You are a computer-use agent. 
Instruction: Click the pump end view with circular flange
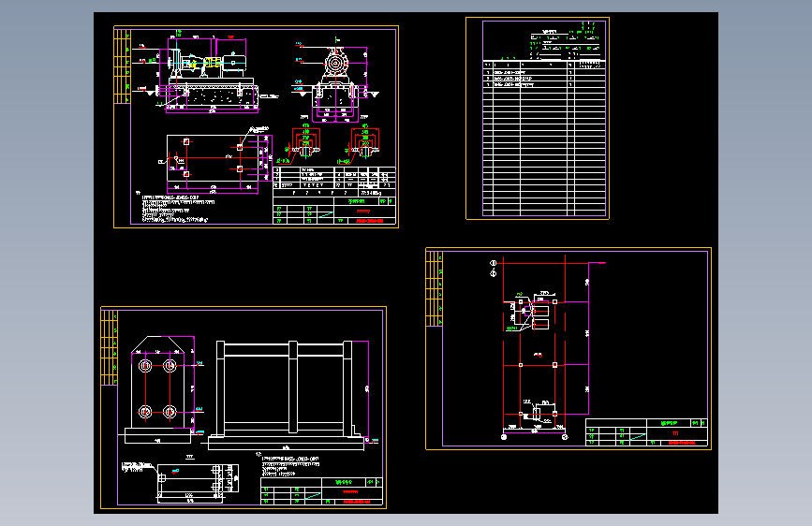336,80
